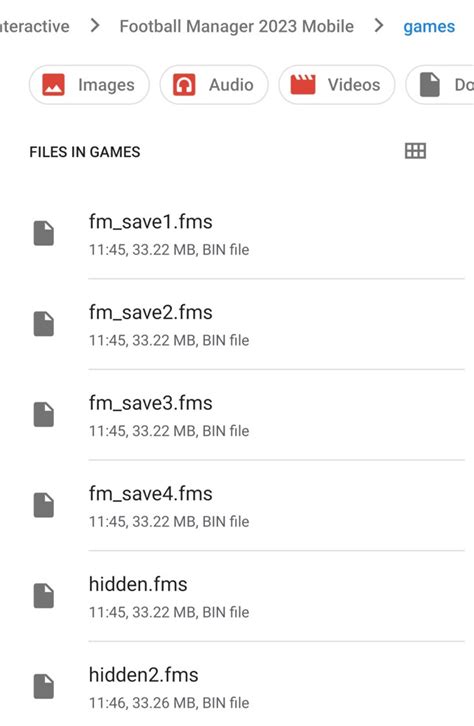This screenshot has height=726, width=474.
Task: Click chevron before Football Manager 2023 Mobile
Action: (x=95, y=25)
